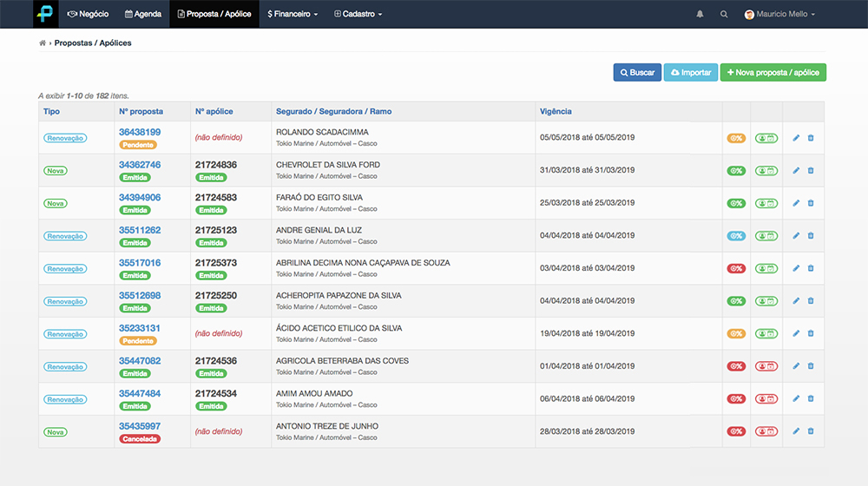Delete proposal 35435997 with trash icon
868x486 pixels.
pos(811,431)
